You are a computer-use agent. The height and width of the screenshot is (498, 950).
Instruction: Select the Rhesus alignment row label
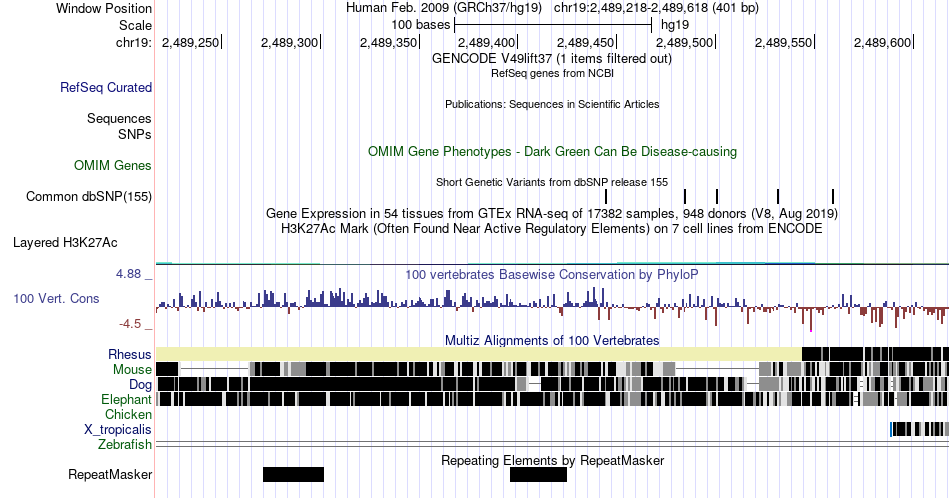click(130, 354)
